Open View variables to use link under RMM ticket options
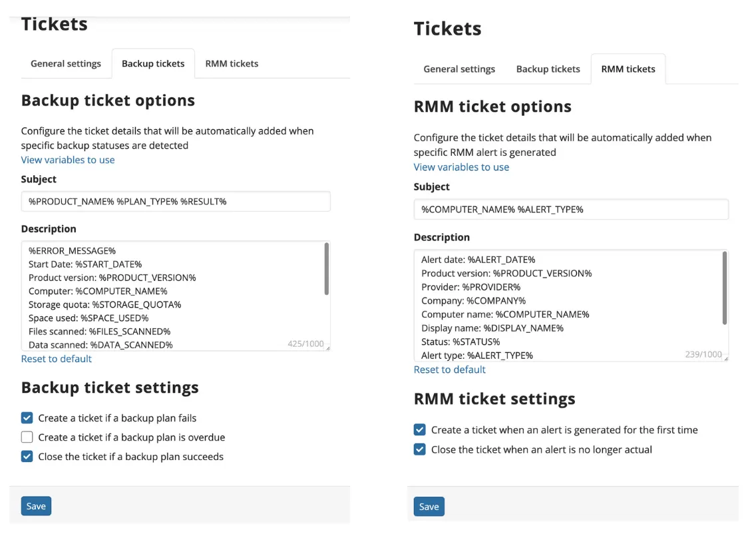The width and height of the screenshot is (756, 536). 461,167
